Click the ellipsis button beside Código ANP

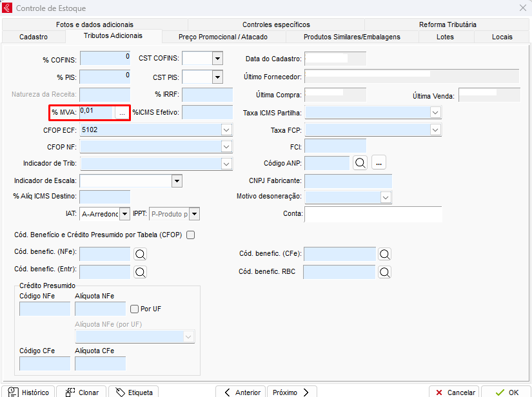[x=379, y=164]
